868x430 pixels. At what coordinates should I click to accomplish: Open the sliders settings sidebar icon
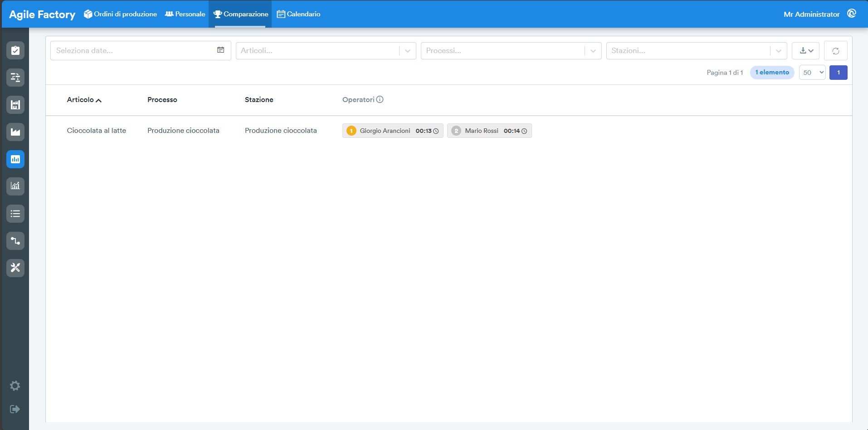coord(15,78)
